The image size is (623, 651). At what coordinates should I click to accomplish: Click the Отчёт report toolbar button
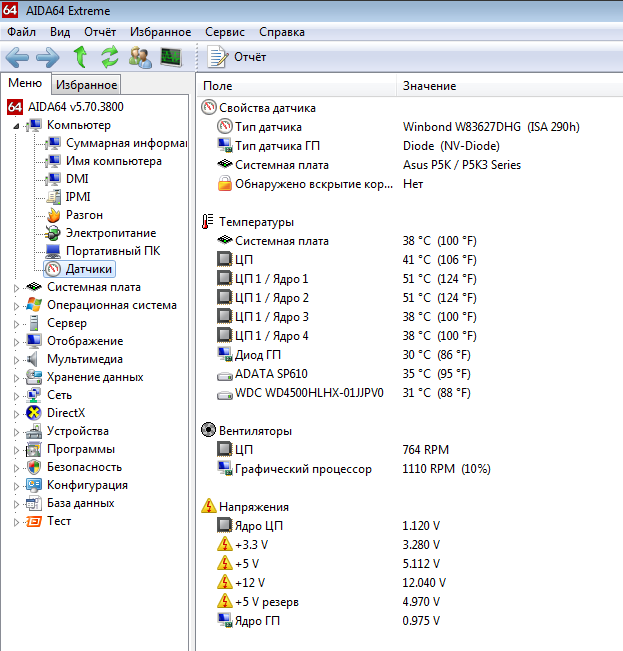(237, 57)
